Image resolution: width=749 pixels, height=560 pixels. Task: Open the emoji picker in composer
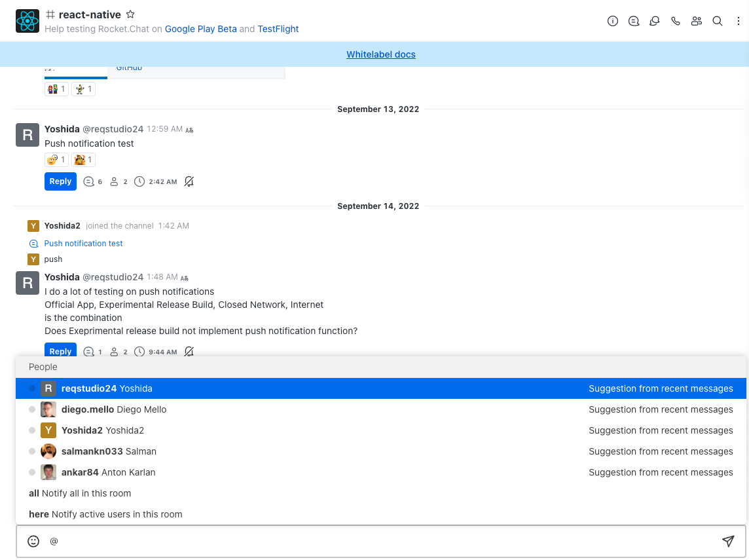(x=33, y=541)
